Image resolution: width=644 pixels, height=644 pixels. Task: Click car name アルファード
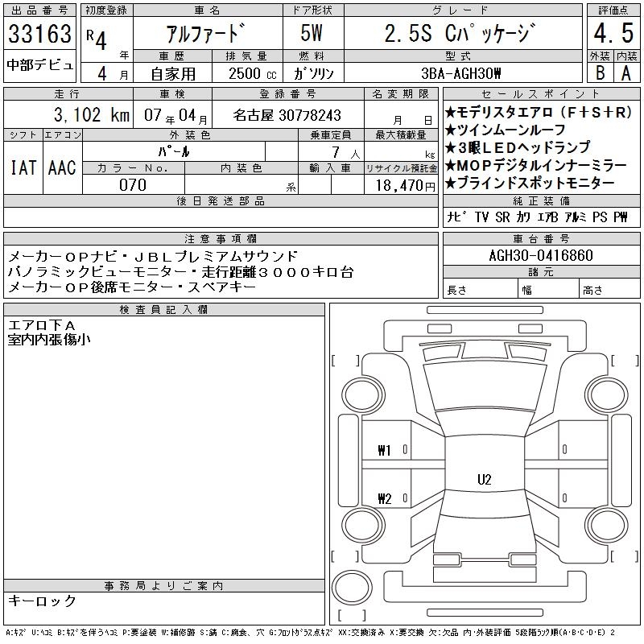206,33
